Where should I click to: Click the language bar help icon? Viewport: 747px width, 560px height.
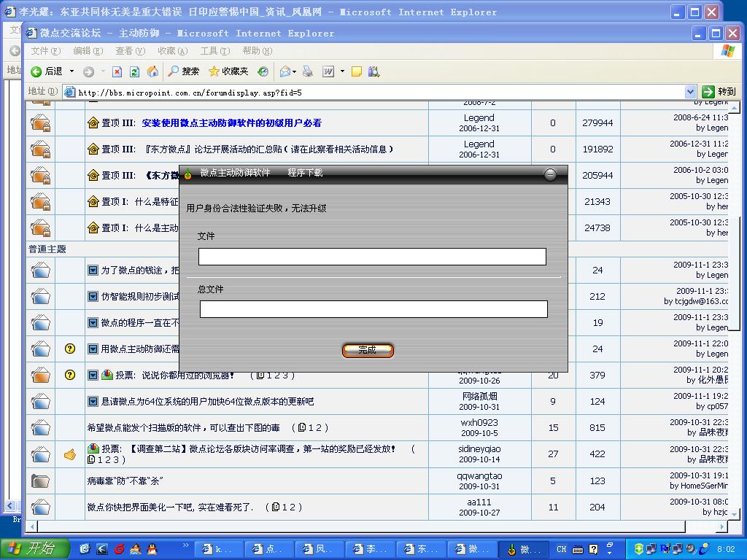(x=594, y=549)
